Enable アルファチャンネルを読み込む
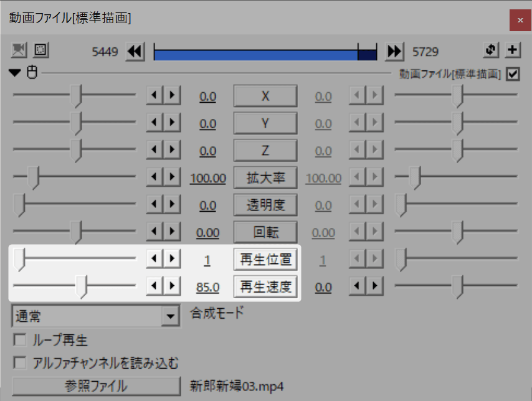The height and width of the screenshot is (401, 532). click(19, 361)
